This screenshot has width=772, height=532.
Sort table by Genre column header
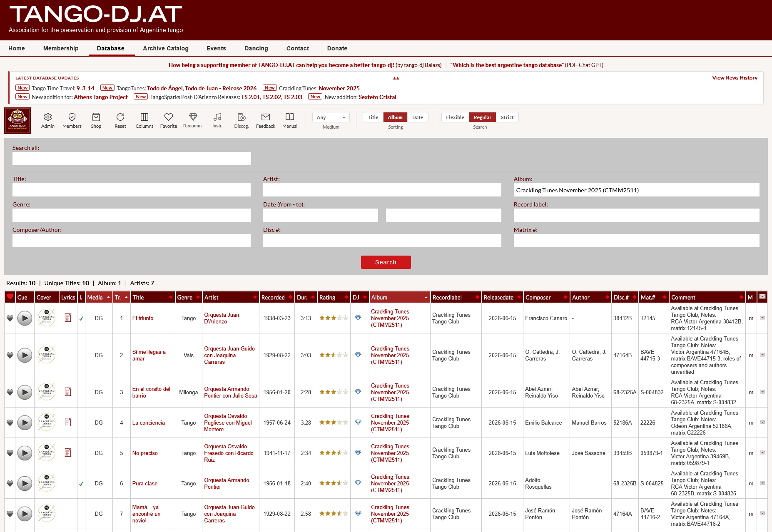189,298
